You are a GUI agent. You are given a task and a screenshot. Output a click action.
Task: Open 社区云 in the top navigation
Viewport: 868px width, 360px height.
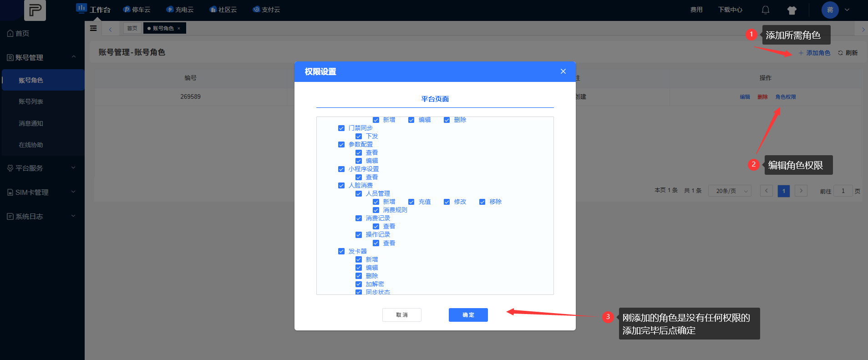223,10
